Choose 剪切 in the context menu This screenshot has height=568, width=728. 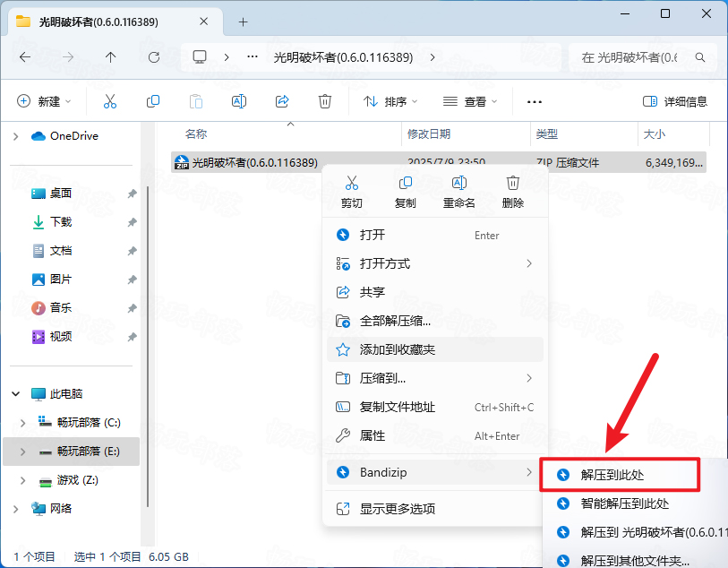(x=352, y=193)
